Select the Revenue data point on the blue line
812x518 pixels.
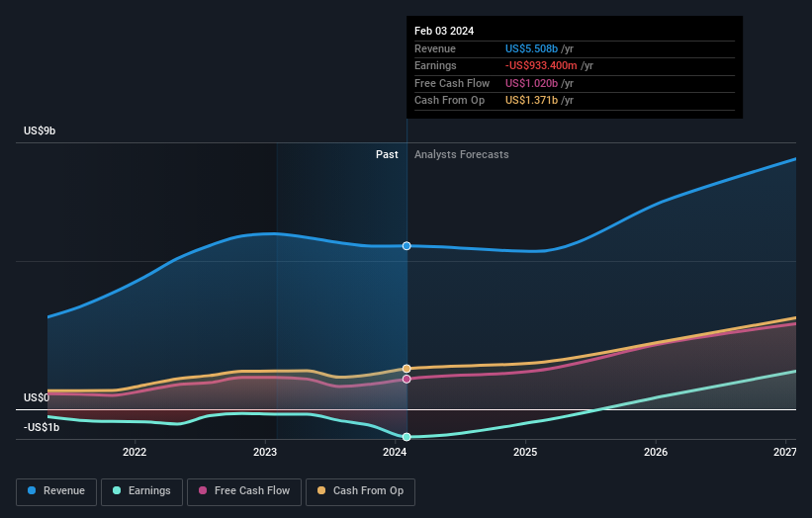[x=406, y=246]
